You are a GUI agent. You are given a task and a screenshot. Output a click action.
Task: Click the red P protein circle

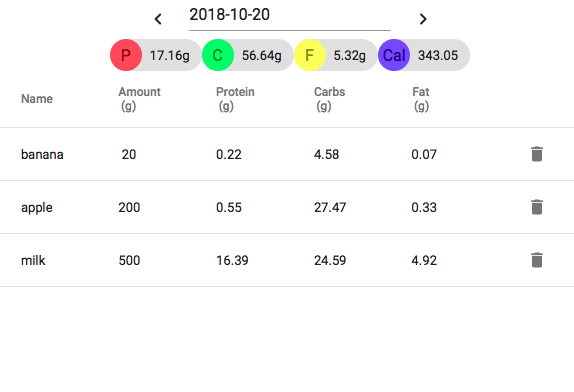click(x=126, y=55)
